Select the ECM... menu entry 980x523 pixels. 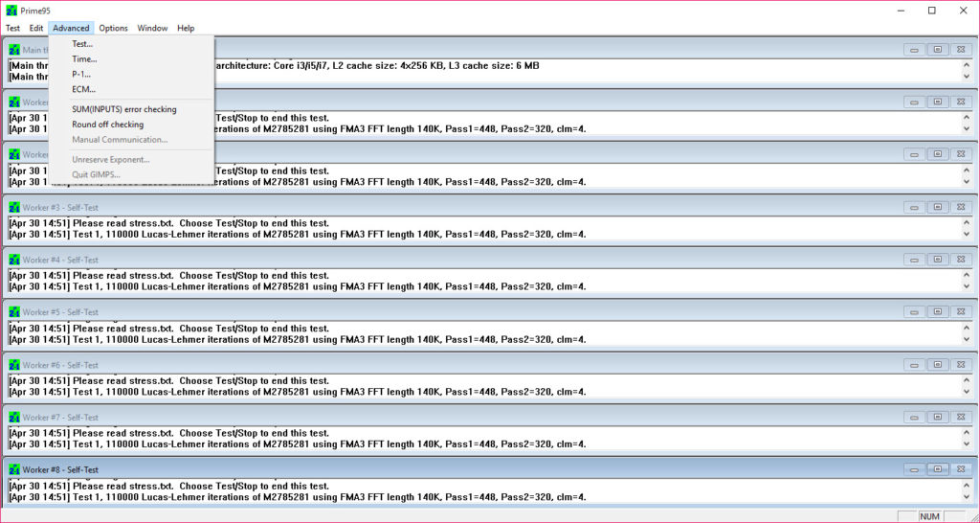point(83,89)
